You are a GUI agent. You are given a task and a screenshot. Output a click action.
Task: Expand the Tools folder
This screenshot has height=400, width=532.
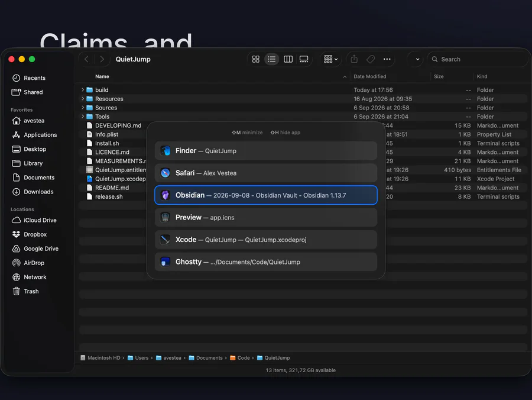(x=82, y=117)
